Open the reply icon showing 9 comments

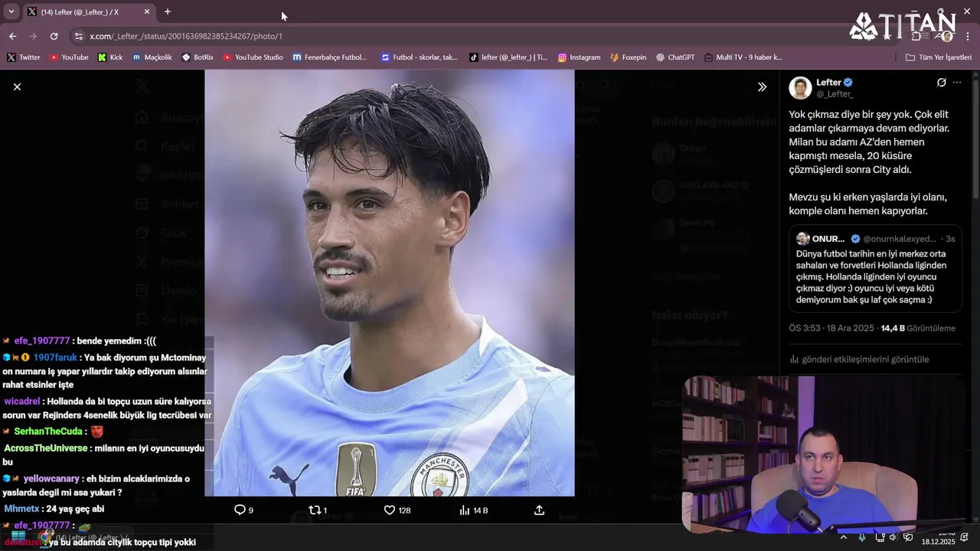[243, 510]
